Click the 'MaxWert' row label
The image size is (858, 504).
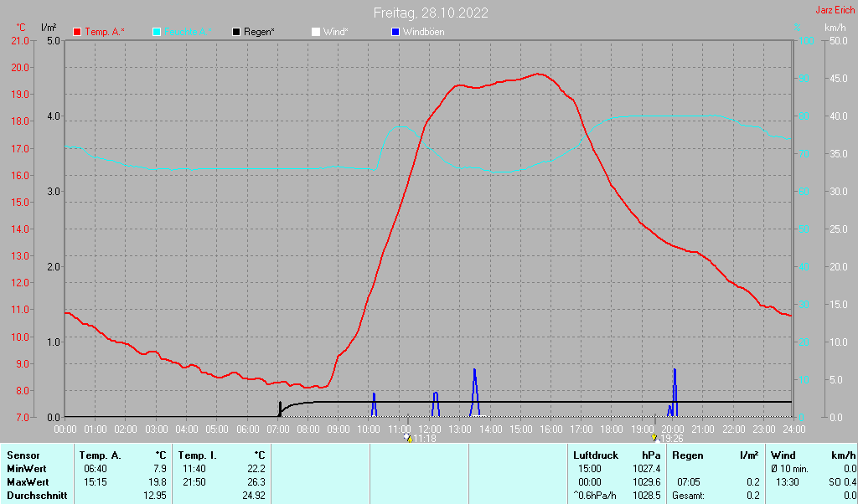[28, 483]
